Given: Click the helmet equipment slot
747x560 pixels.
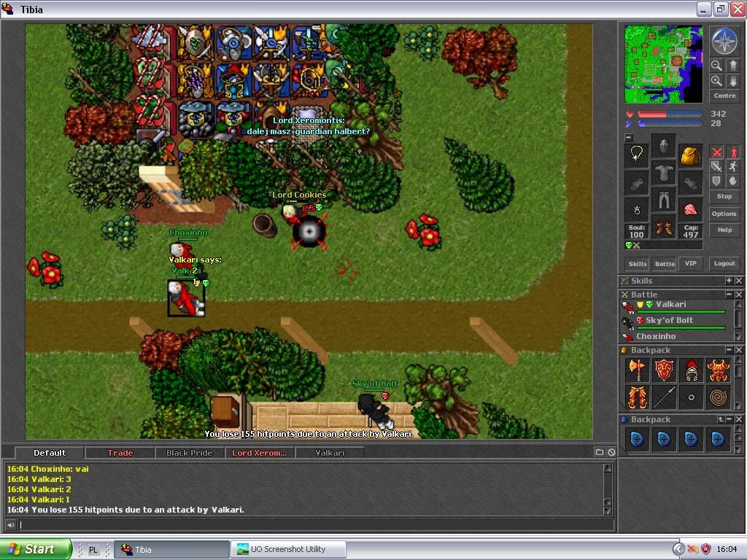Looking at the screenshot, I should click(x=664, y=146).
